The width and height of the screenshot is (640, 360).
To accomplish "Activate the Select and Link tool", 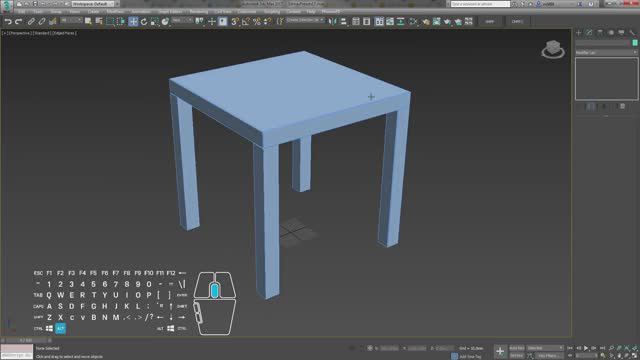I will tap(31, 21).
